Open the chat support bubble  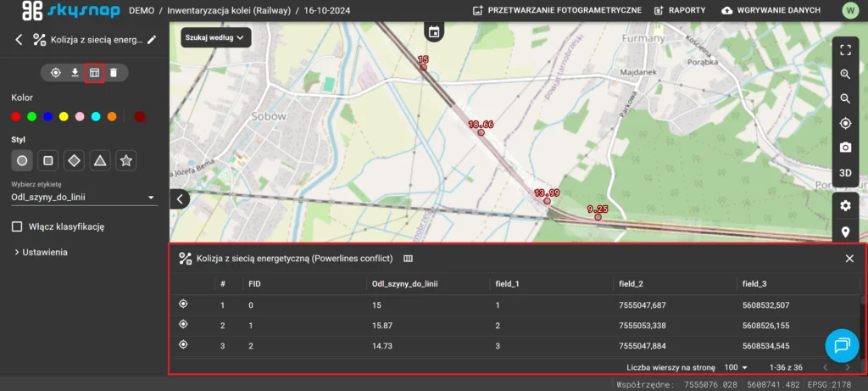pyautogui.click(x=842, y=345)
